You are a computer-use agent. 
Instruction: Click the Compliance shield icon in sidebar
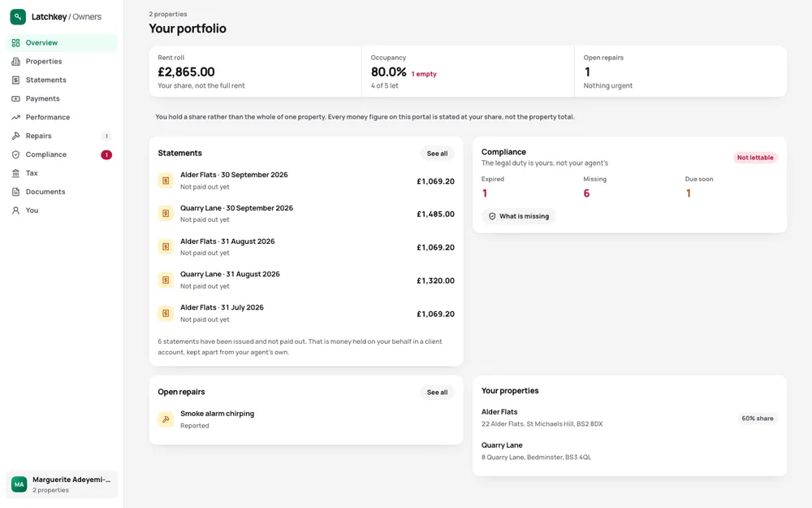[15, 154]
